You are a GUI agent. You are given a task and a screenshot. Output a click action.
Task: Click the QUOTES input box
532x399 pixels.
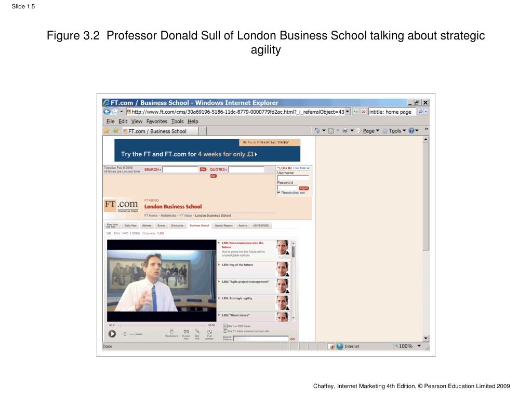[x=246, y=169]
